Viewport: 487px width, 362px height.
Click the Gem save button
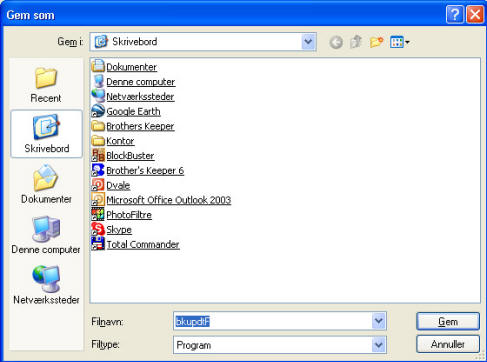coord(448,321)
